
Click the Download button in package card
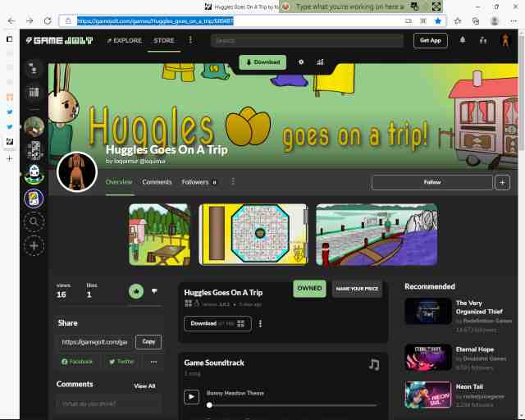click(x=217, y=323)
